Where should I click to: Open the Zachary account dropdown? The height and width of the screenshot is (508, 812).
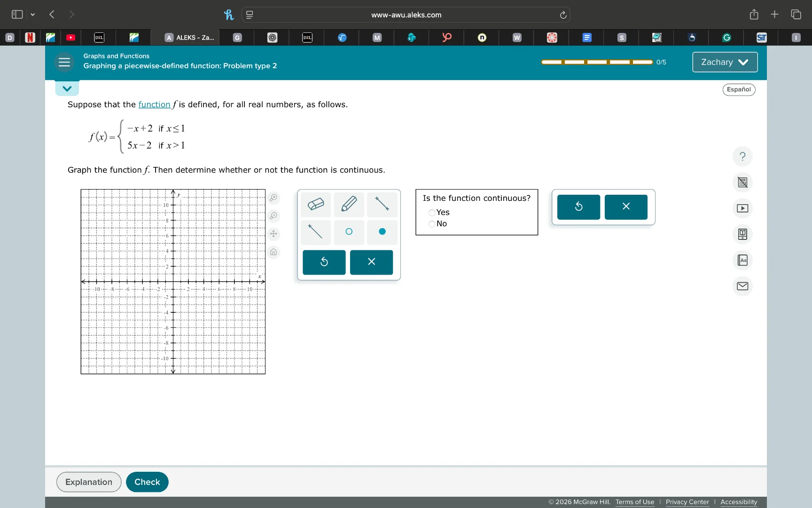coord(724,62)
